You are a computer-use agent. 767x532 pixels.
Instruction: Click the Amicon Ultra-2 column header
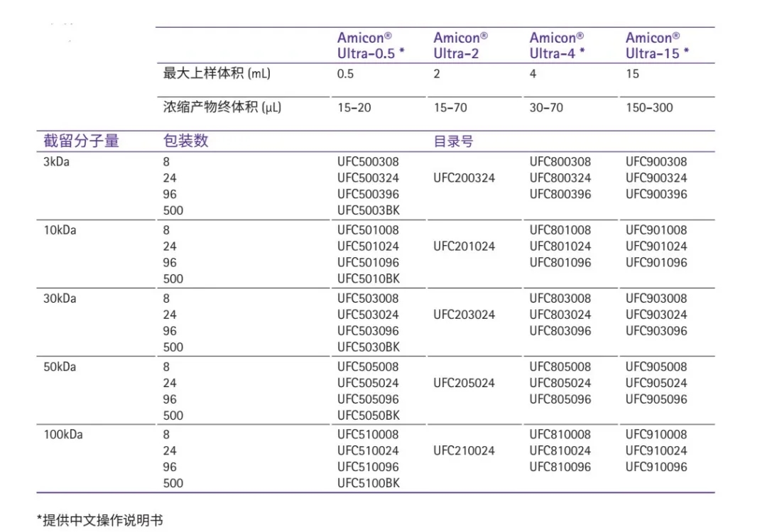(461, 45)
